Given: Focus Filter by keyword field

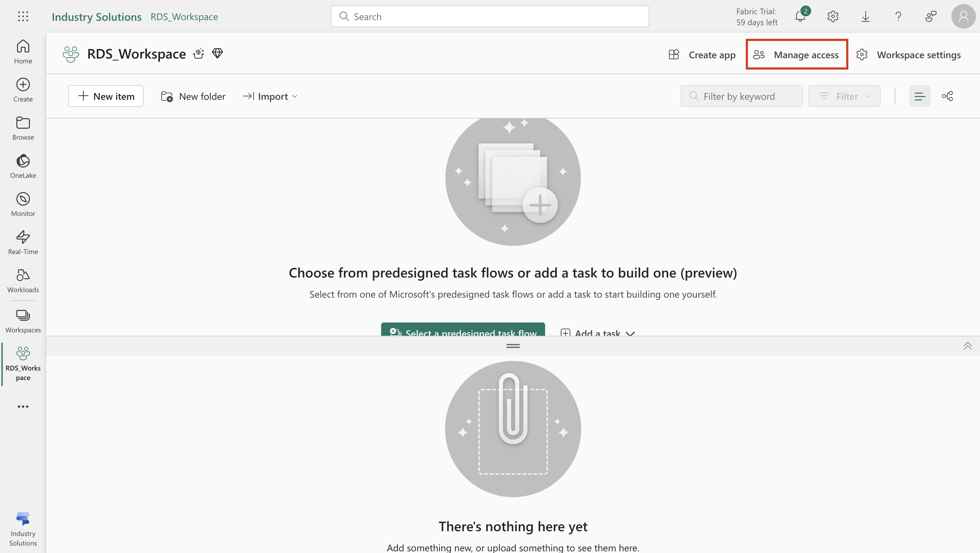Looking at the screenshot, I should tap(741, 96).
